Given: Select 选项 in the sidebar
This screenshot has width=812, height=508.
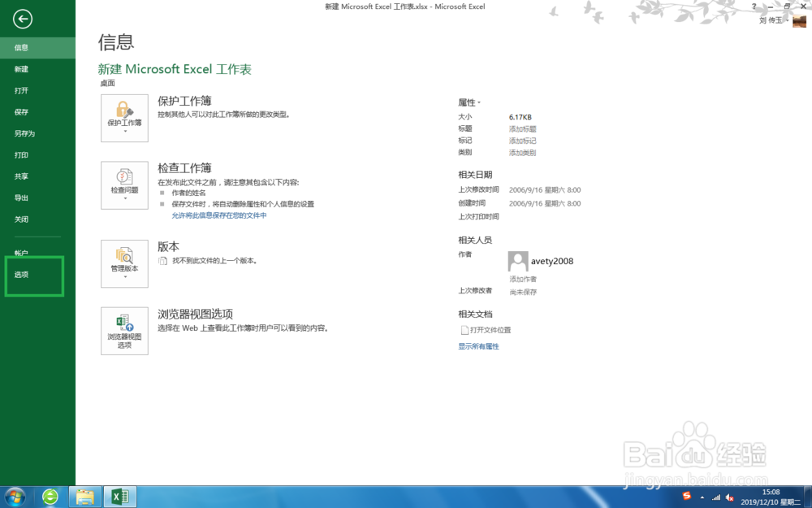Looking at the screenshot, I should (x=23, y=276).
